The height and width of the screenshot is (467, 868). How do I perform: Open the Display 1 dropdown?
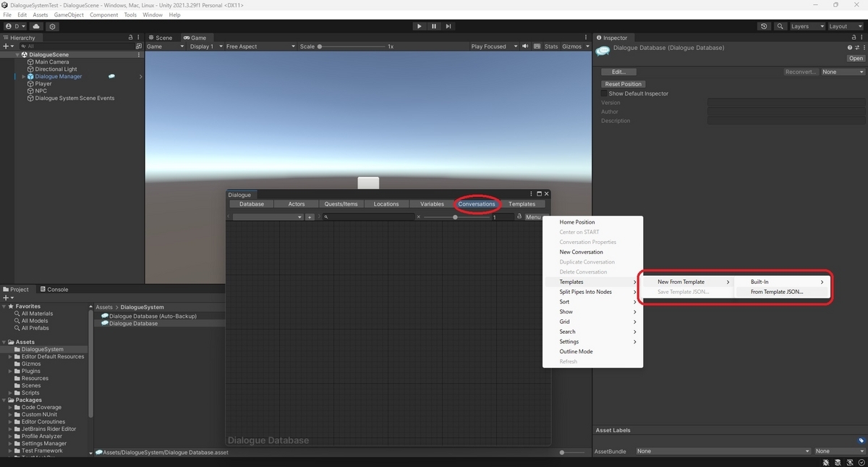pyautogui.click(x=205, y=46)
